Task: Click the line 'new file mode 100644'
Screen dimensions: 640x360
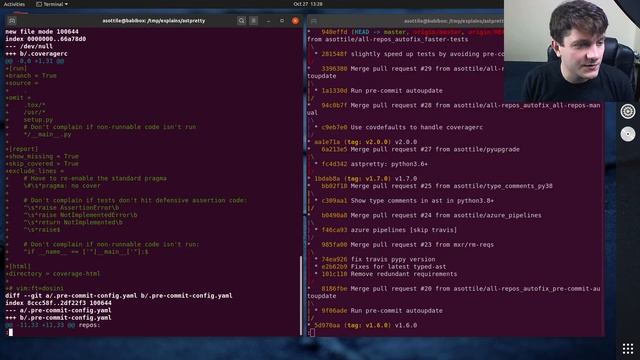Action: tap(42, 31)
